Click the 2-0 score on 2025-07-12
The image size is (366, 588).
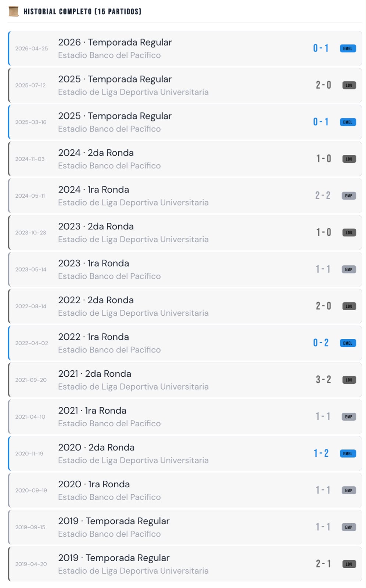(323, 85)
